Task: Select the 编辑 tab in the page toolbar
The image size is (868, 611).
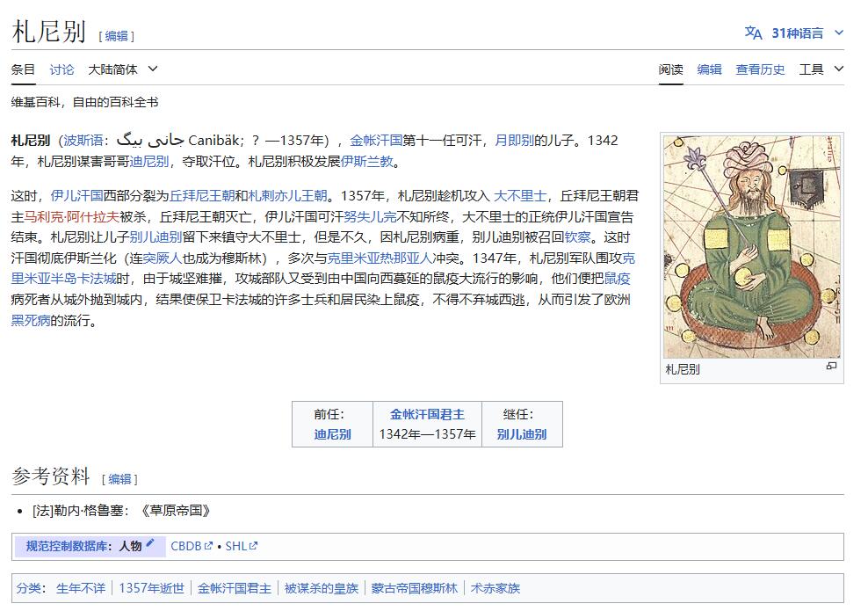Action: pyautogui.click(x=709, y=69)
